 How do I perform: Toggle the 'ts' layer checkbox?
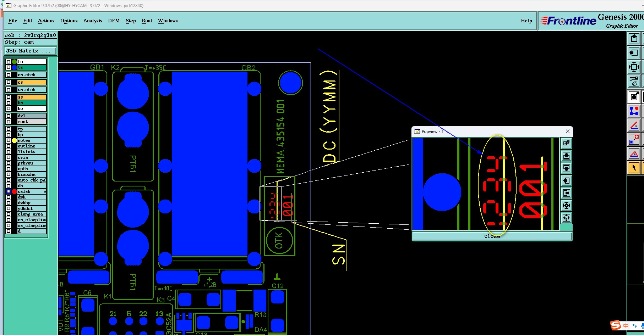pos(9,67)
